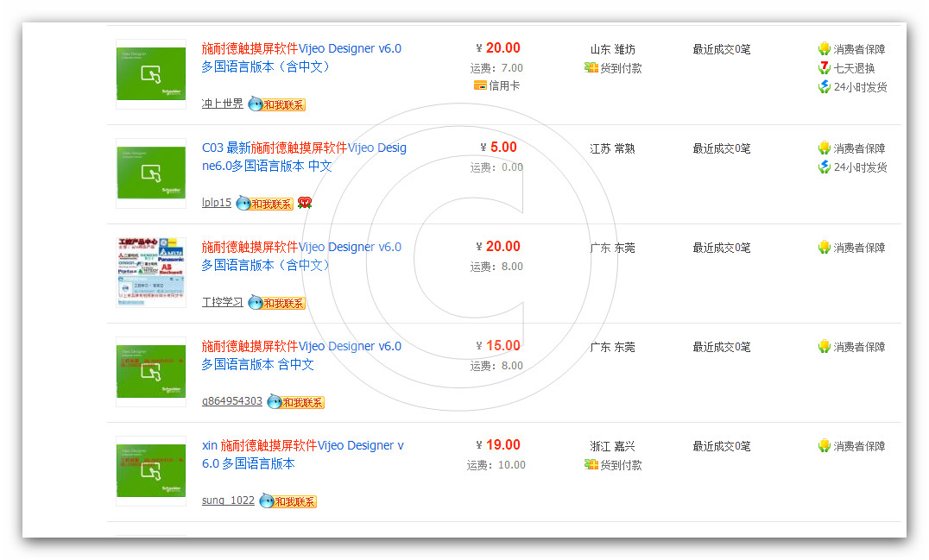Open the green thumbnail of the ¥5.00 listing
The height and width of the screenshot is (560, 929).
coord(151,173)
